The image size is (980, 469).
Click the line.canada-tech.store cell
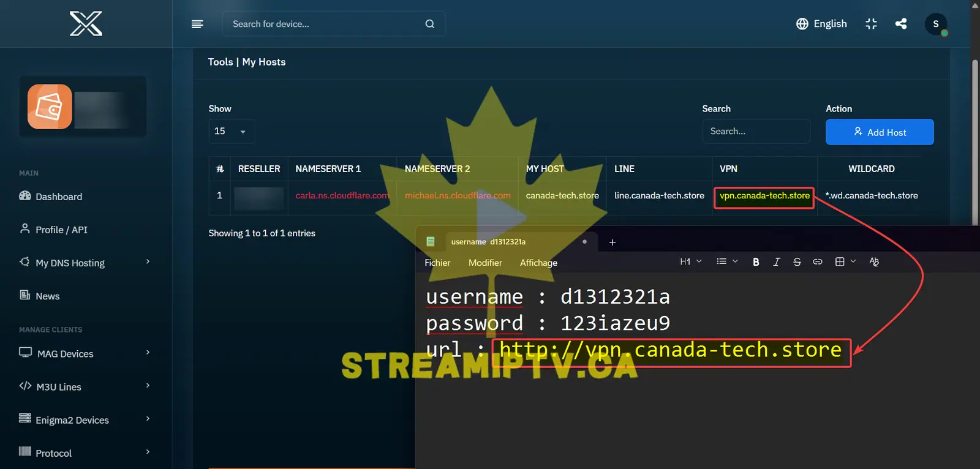pos(659,195)
